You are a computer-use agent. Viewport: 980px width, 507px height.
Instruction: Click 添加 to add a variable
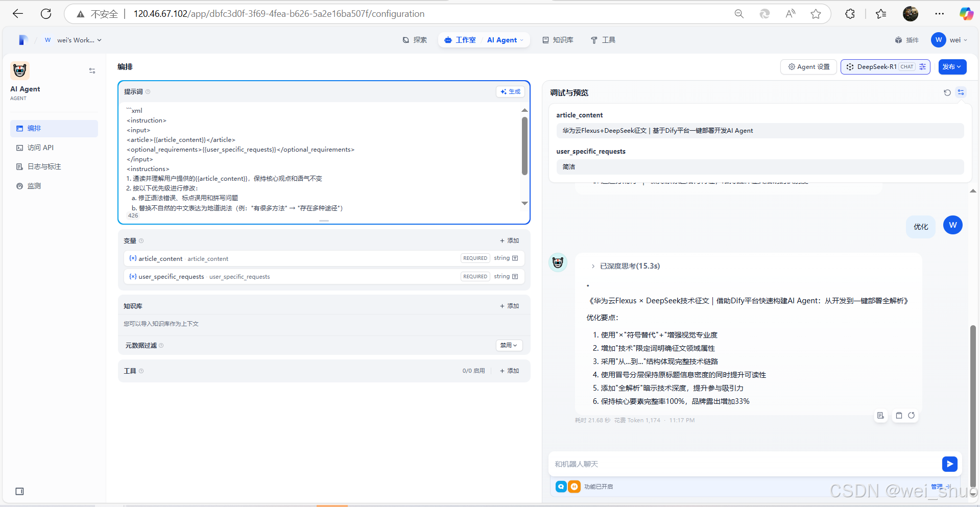coord(509,240)
